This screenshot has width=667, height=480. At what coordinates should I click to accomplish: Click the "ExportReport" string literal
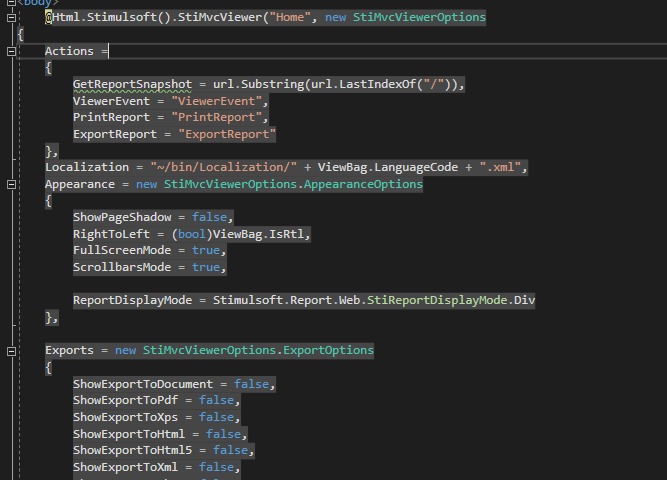click(227, 134)
